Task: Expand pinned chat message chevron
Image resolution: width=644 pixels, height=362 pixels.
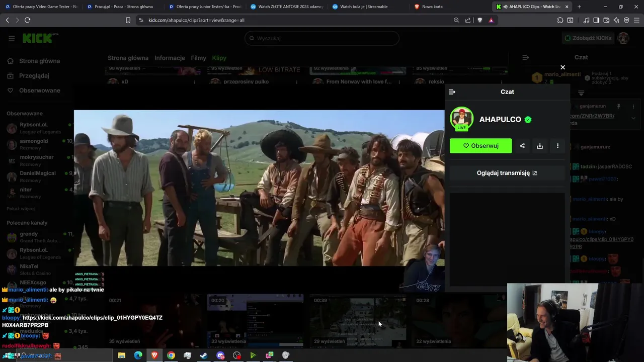Action: coord(633,118)
